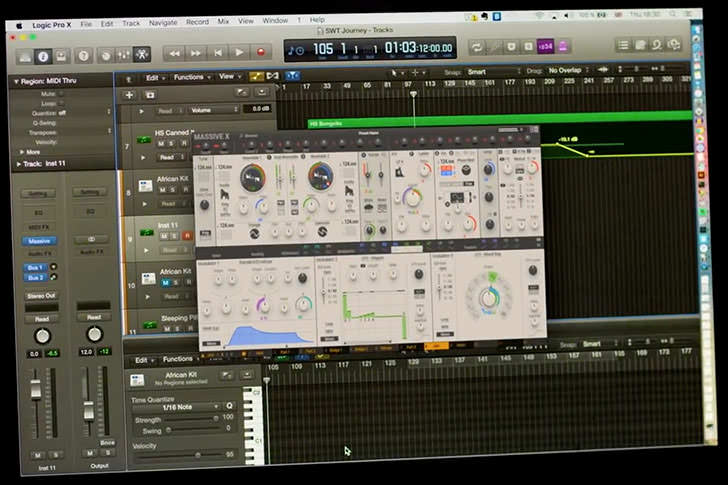Adjust piano roll Velocity slider
This screenshot has height=485, width=728.
[198, 455]
